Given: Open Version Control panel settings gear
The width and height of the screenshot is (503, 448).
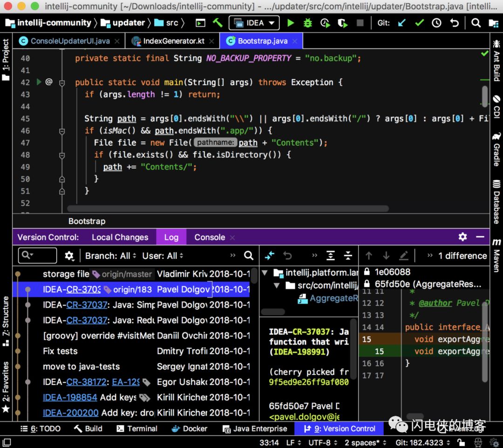Looking at the screenshot, I should tap(462, 237).
